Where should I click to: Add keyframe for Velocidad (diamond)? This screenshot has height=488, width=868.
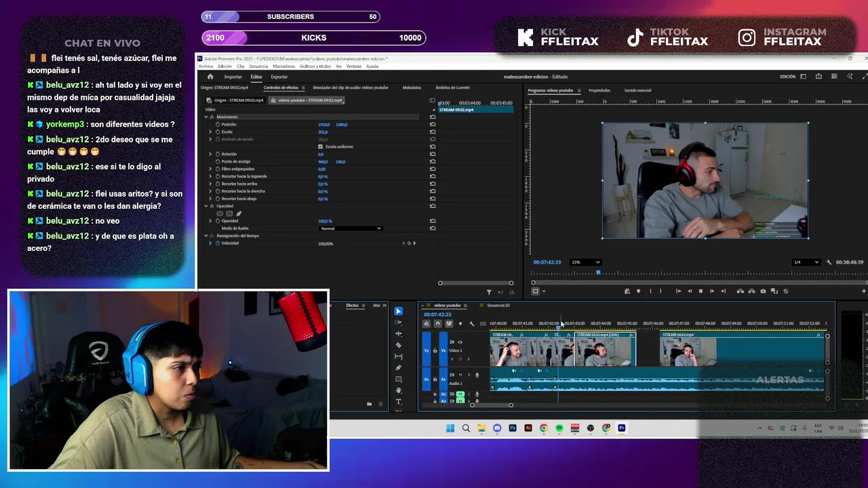[x=409, y=243]
